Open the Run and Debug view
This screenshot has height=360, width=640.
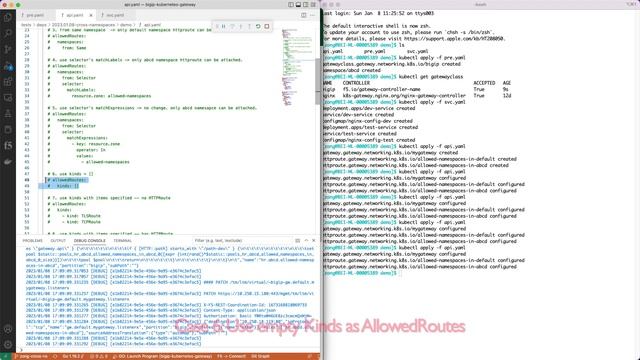pos(8,66)
